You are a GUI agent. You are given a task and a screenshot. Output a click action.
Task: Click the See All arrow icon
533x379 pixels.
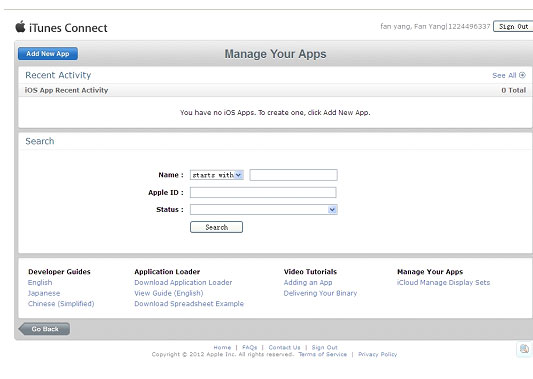click(x=522, y=75)
